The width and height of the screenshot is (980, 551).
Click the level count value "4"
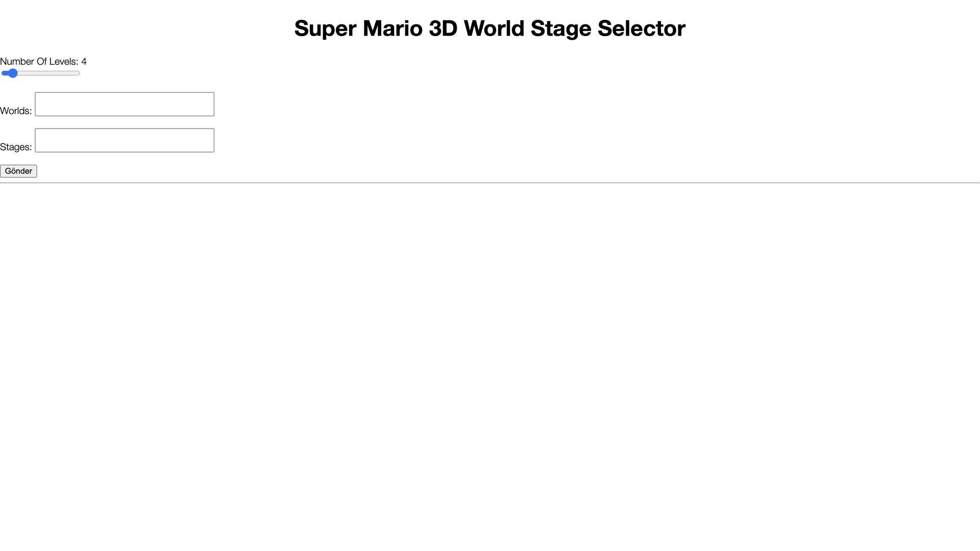pyautogui.click(x=84, y=62)
